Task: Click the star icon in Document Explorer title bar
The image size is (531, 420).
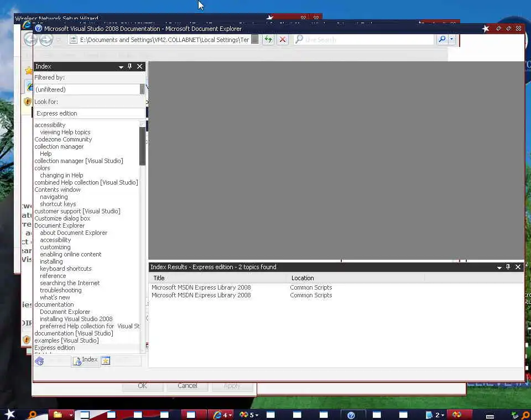Action: coord(486,29)
